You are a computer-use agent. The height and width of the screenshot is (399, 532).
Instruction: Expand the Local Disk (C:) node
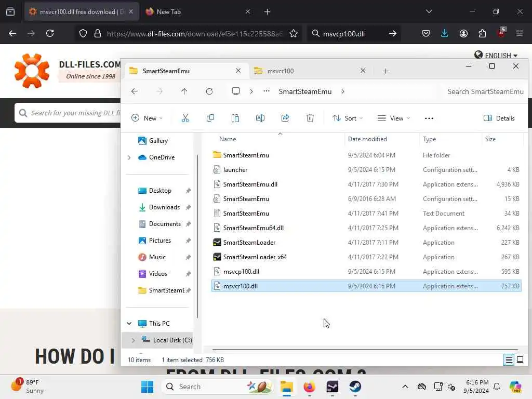coord(134,340)
